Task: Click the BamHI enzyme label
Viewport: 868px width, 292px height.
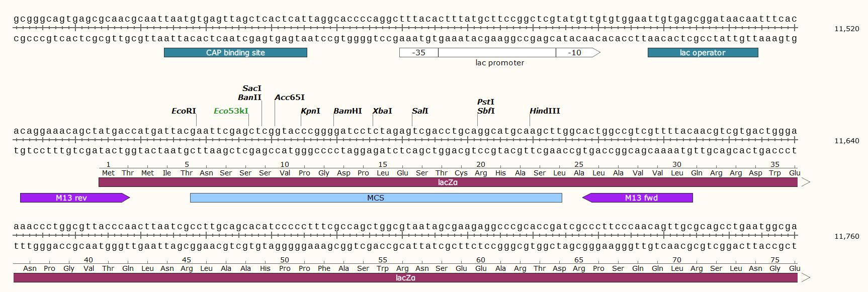Action: [348, 111]
